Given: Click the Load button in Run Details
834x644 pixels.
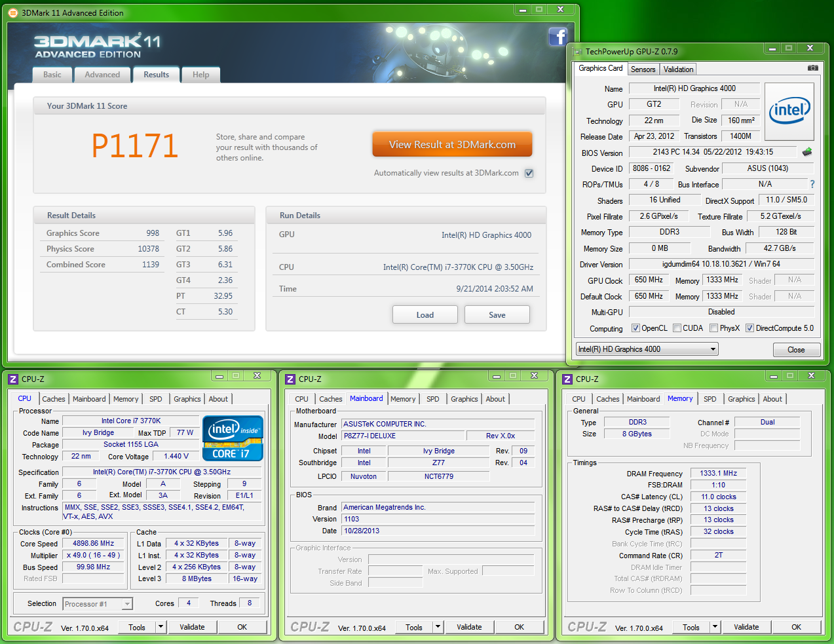Looking at the screenshot, I should tap(425, 315).
